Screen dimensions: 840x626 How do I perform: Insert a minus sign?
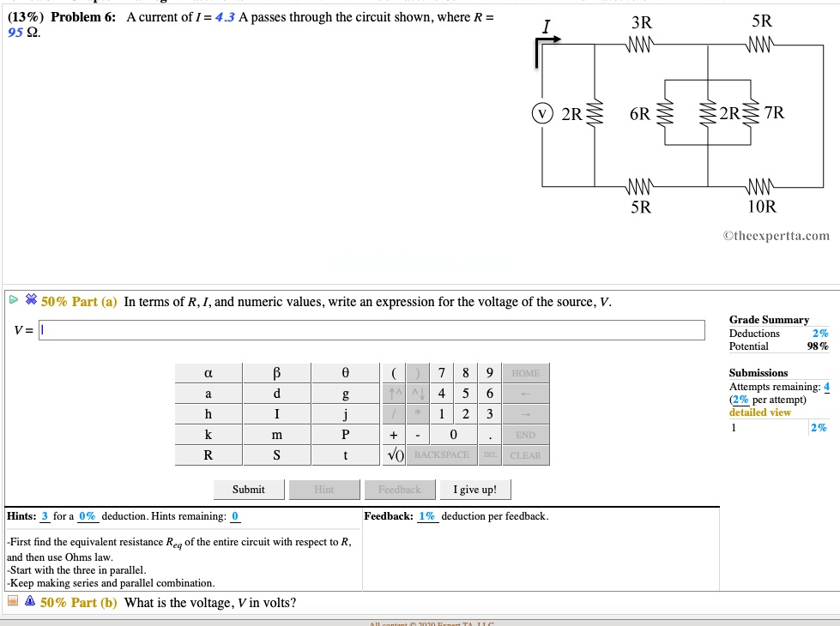(x=417, y=435)
